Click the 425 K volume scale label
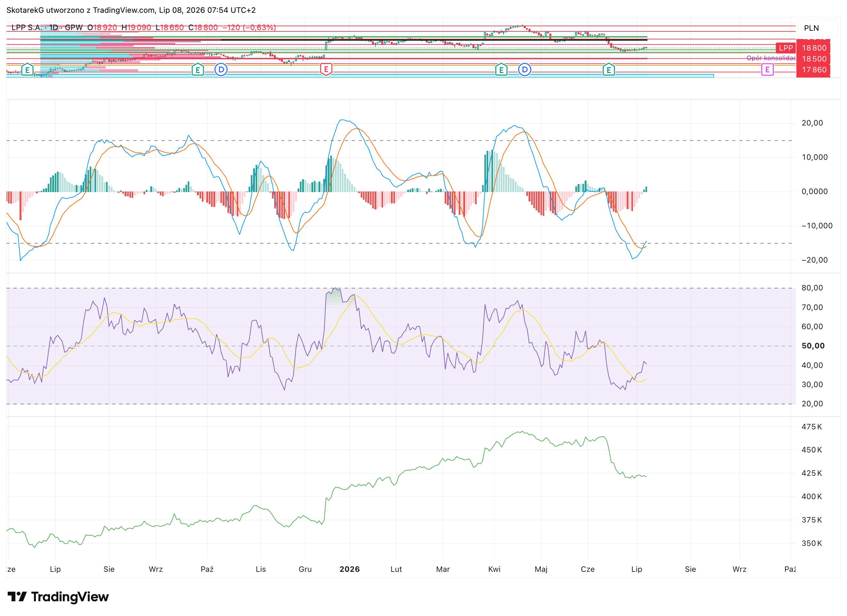 812,474
